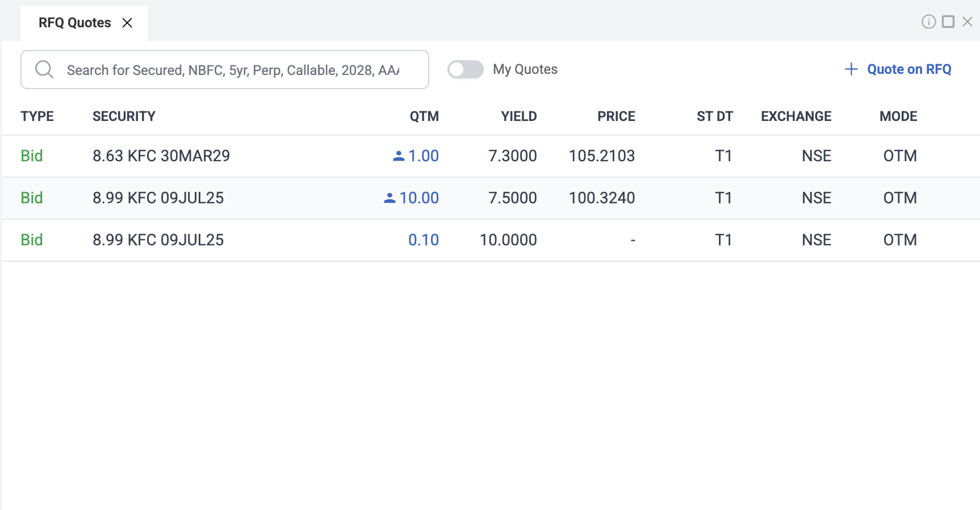This screenshot has width=980, height=510.
Task: Click the plus icon beside Quote on RFQ
Action: 851,69
